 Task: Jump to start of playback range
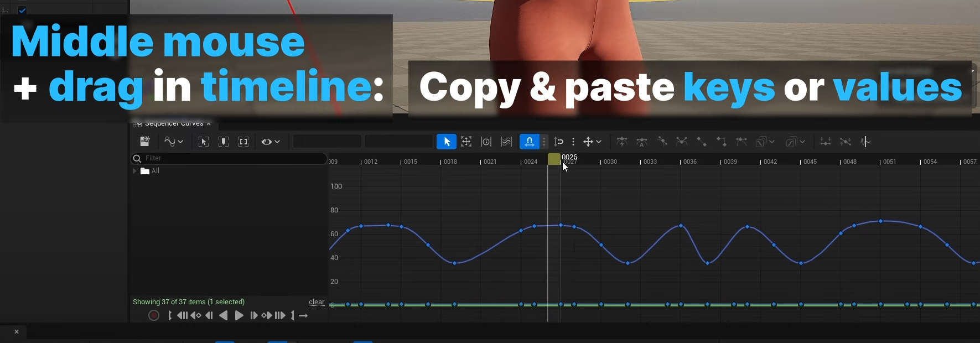(182, 315)
